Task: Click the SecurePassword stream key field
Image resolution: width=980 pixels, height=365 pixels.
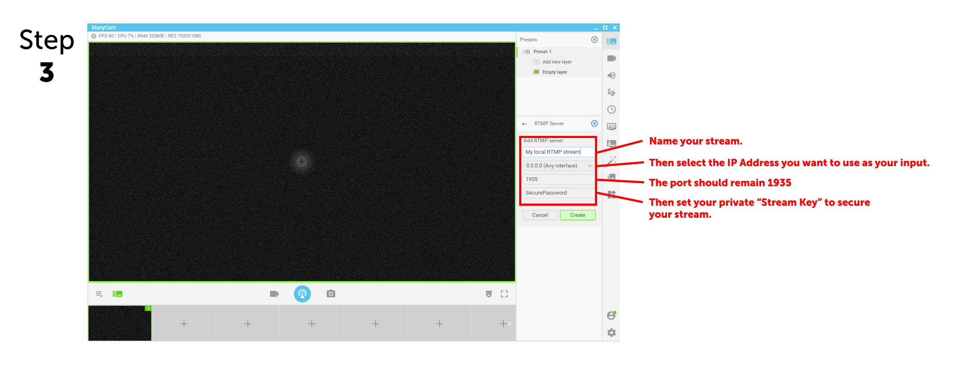Action: [559, 193]
